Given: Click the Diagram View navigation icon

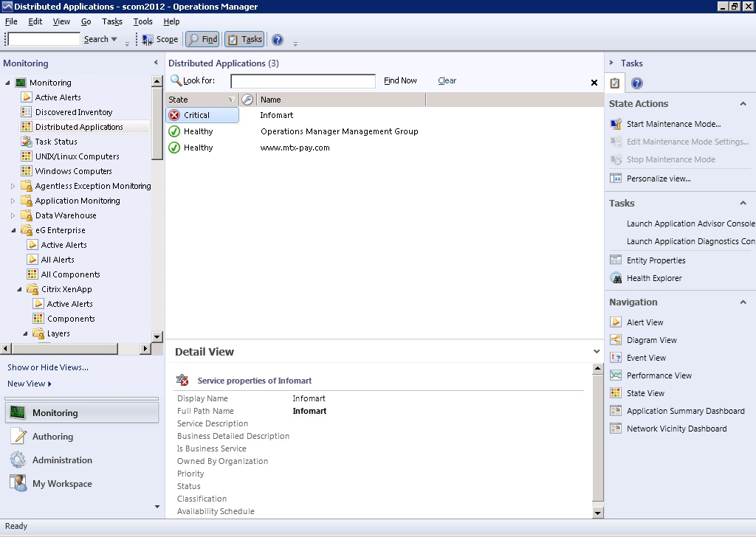Looking at the screenshot, I should pos(616,340).
